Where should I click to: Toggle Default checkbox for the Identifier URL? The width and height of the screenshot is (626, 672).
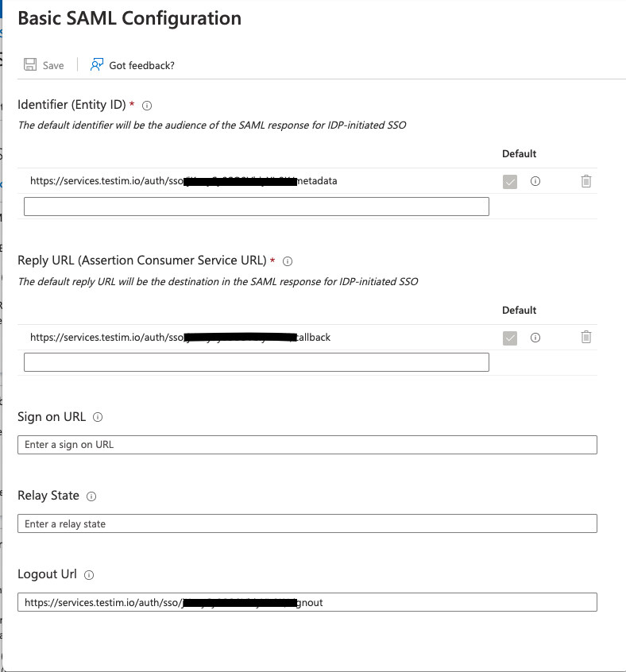point(510,181)
